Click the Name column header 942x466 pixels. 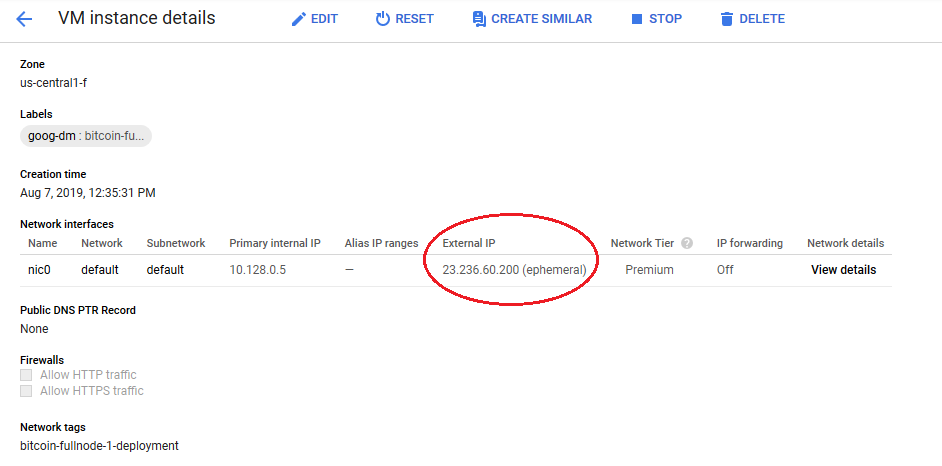point(43,243)
